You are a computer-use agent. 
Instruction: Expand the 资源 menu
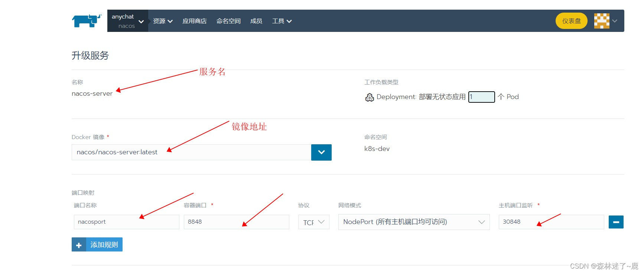tap(163, 21)
